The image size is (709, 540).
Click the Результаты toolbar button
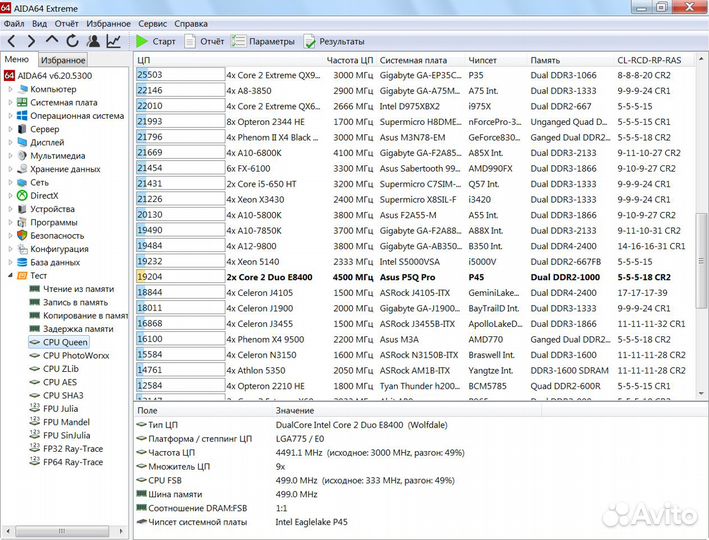(334, 42)
